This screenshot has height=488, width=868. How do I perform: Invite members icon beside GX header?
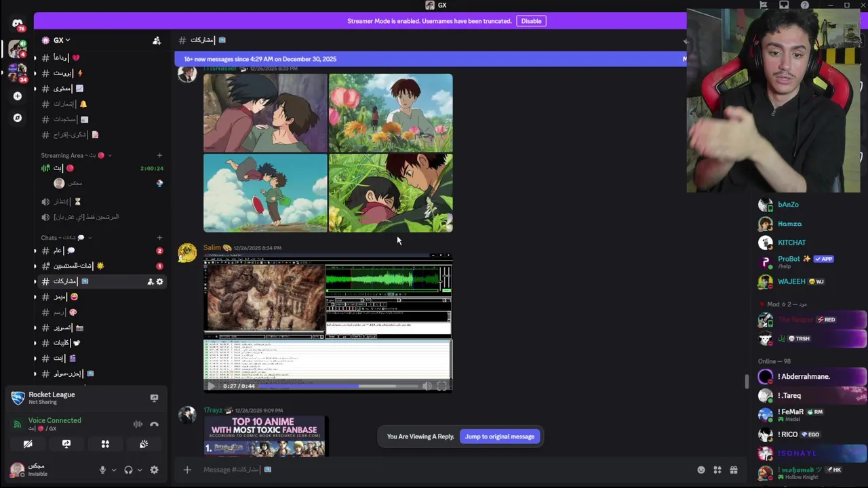(157, 41)
